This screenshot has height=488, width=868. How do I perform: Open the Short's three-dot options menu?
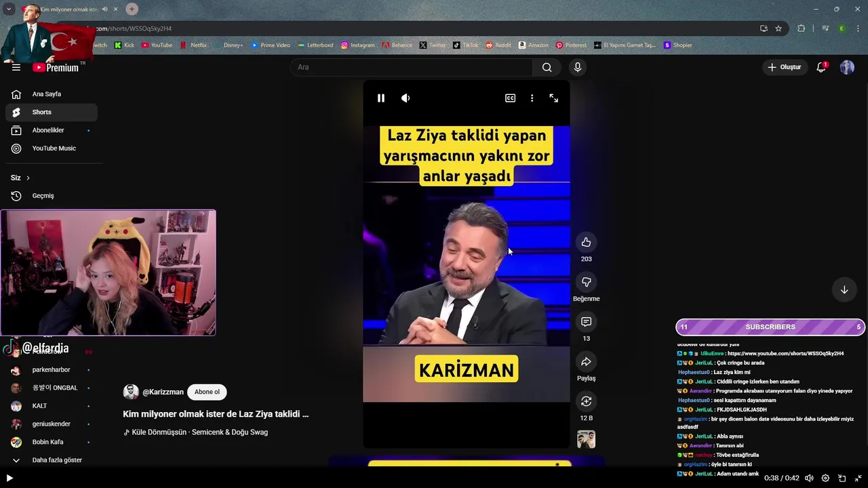click(532, 98)
